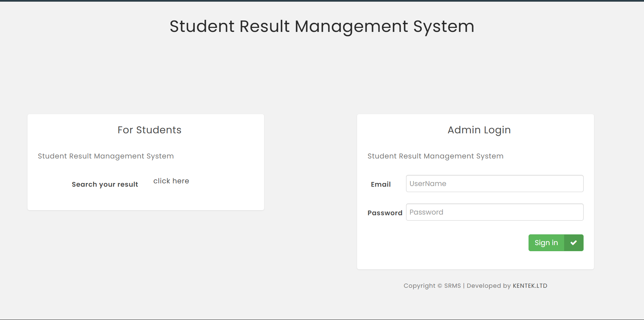Click 'SRMS' abbreviation in the footer
The height and width of the screenshot is (320, 644).
(452, 286)
